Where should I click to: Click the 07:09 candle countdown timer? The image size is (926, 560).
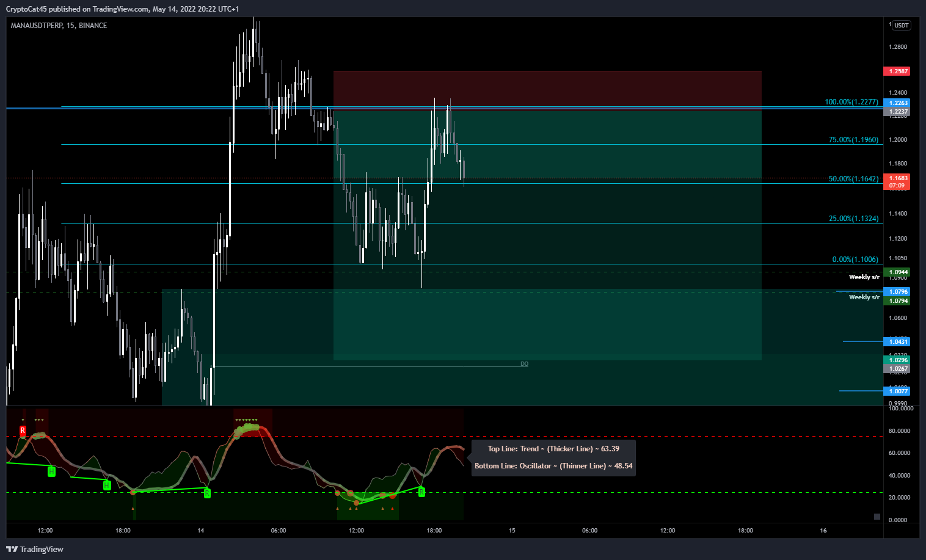897,186
